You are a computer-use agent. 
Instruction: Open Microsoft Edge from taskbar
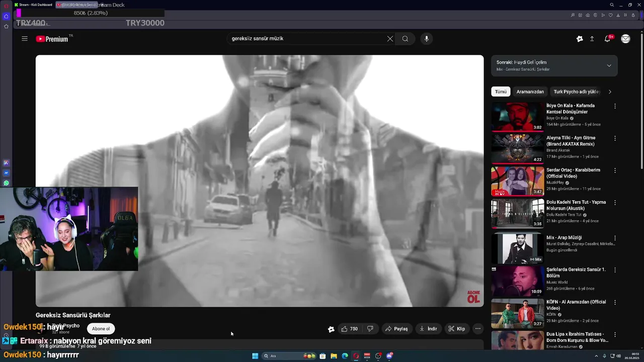coord(345,356)
